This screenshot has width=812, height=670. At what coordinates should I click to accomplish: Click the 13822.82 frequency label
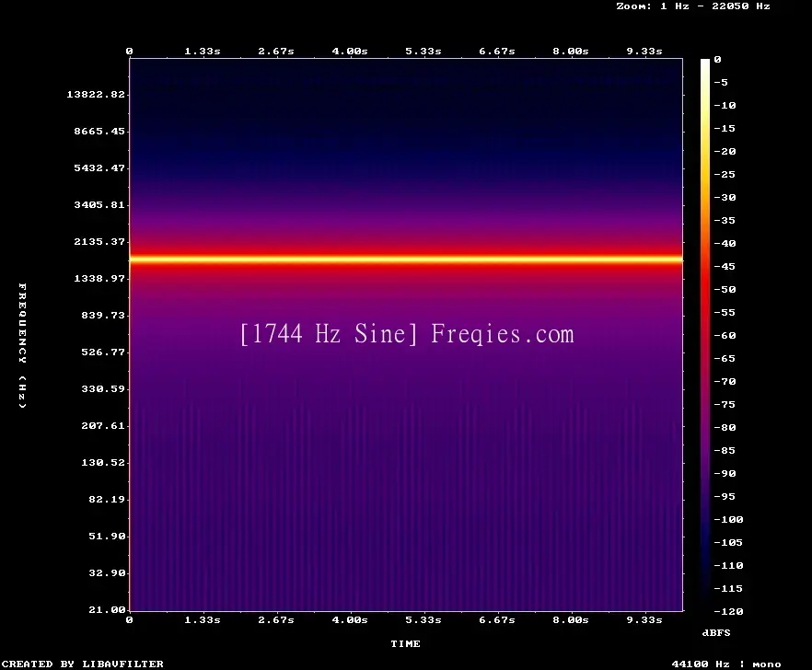pos(96,94)
